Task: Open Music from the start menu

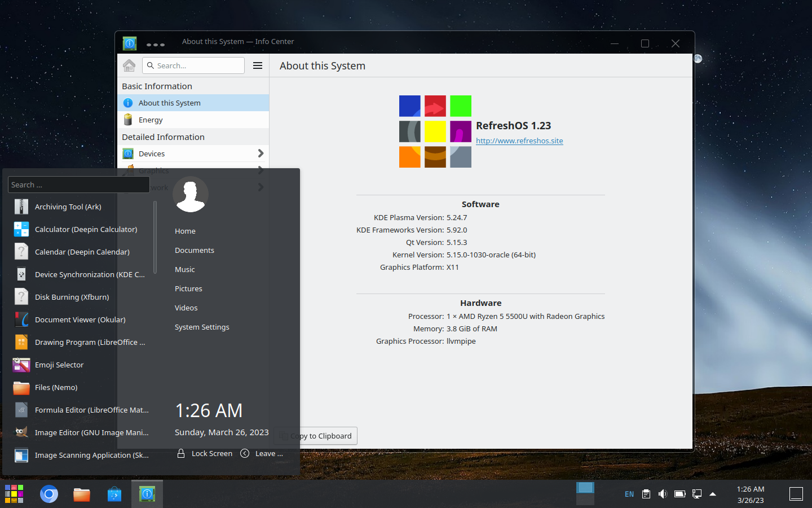Action: (185, 269)
